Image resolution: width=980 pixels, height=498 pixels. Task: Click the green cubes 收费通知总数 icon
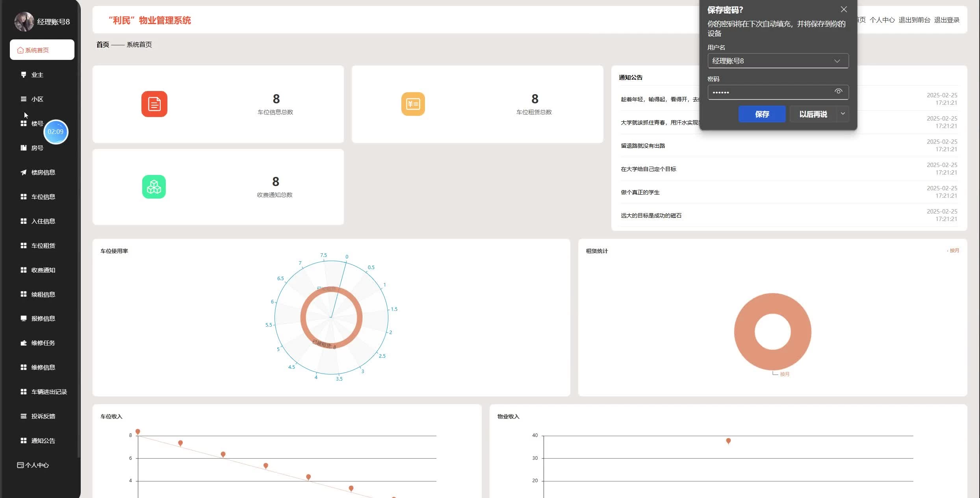click(x=154, y=187)
